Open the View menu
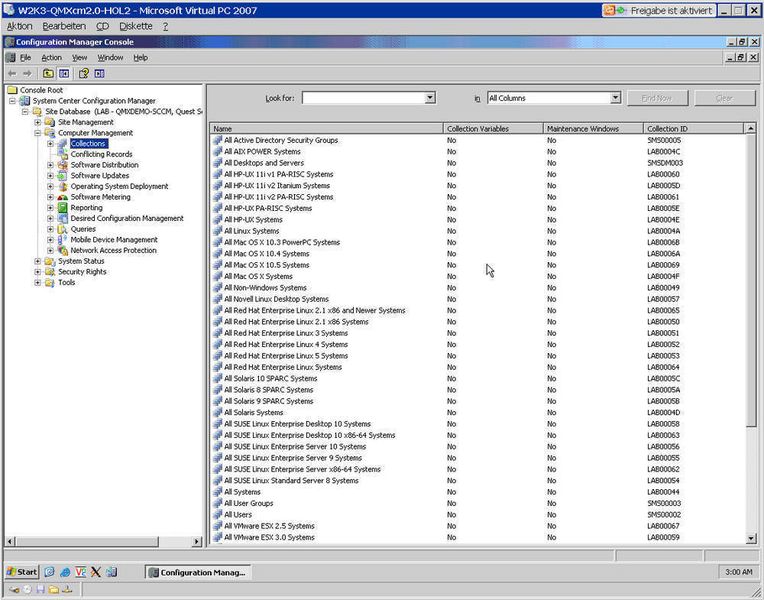 tap(79, 58)
